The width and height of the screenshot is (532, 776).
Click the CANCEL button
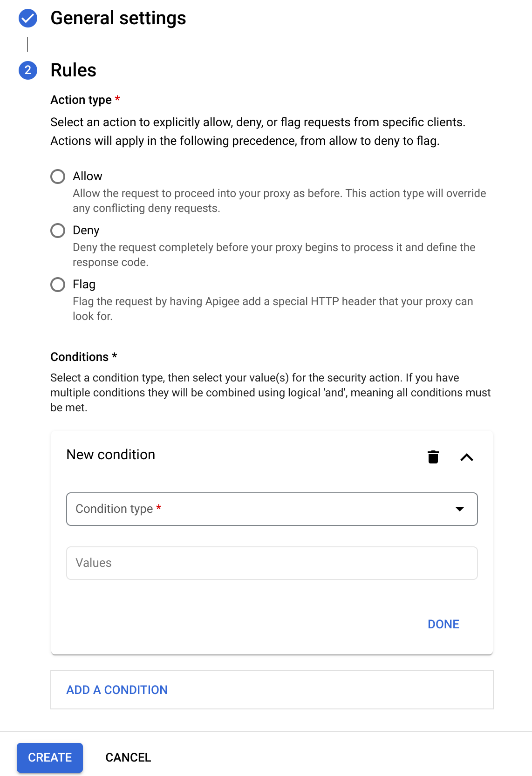tap(128, 757)
